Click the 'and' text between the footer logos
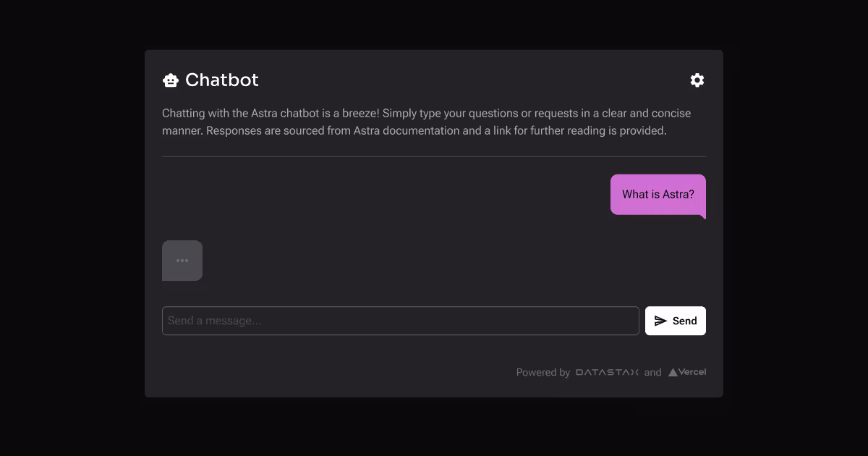868x456 pixels. click(x=652, y=372)
